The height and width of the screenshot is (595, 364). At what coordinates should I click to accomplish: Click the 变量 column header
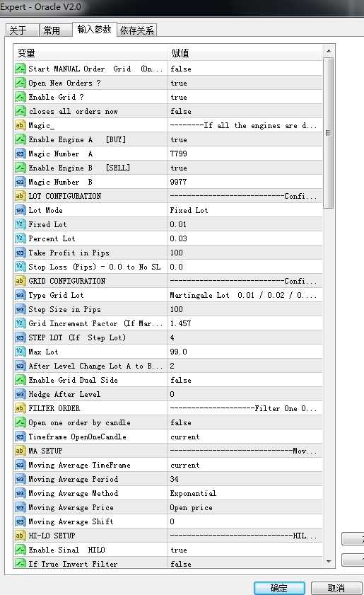coord(90,54)
